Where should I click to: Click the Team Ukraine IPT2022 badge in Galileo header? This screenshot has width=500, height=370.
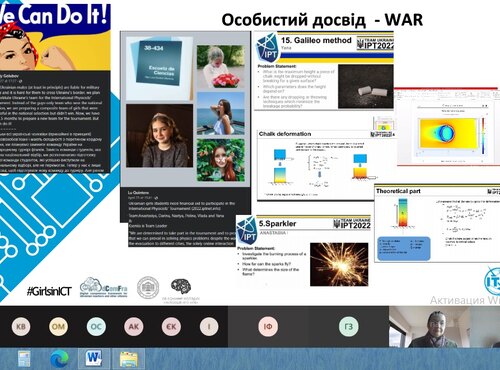click(375, 43)
